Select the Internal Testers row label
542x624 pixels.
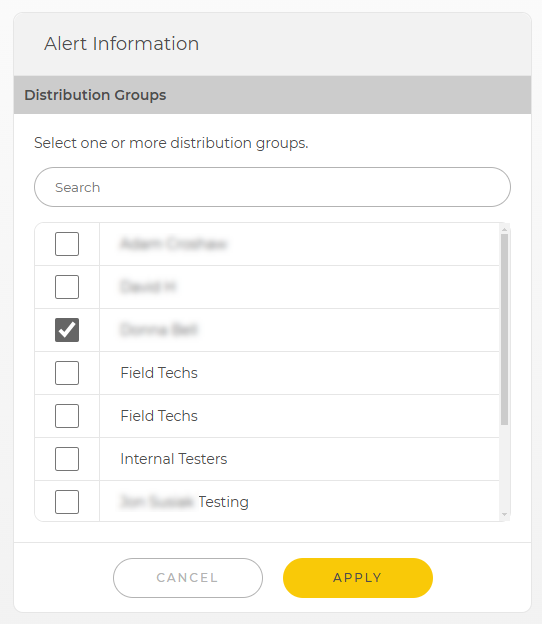click(x=174, y=459)
